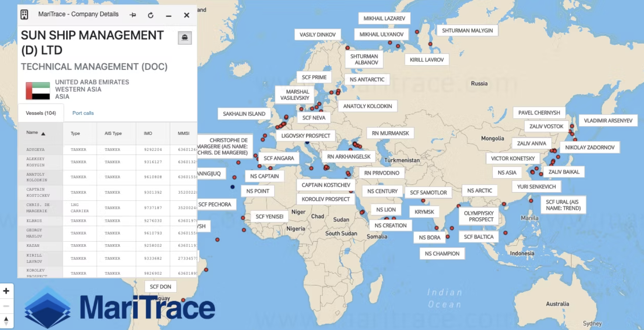The height and width of the screenshot is (330, 644).
Task: Select the ADYGEYA vessel row
Action: click(x=107, y=150)
